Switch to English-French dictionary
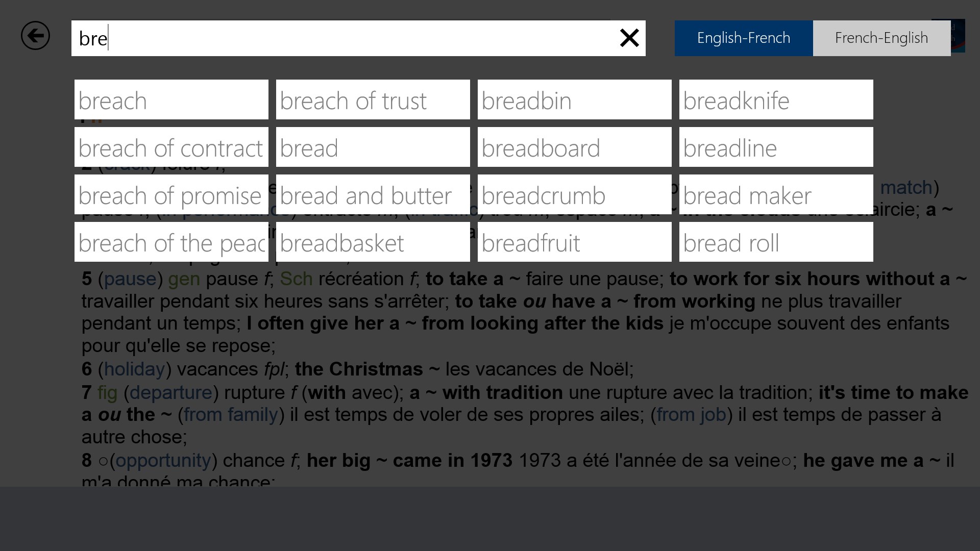 pyautogui.click(x=743, y=38)
